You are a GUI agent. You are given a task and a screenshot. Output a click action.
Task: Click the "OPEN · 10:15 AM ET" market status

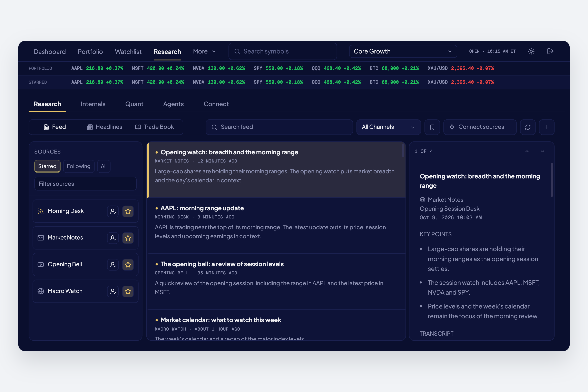[492, 51]
